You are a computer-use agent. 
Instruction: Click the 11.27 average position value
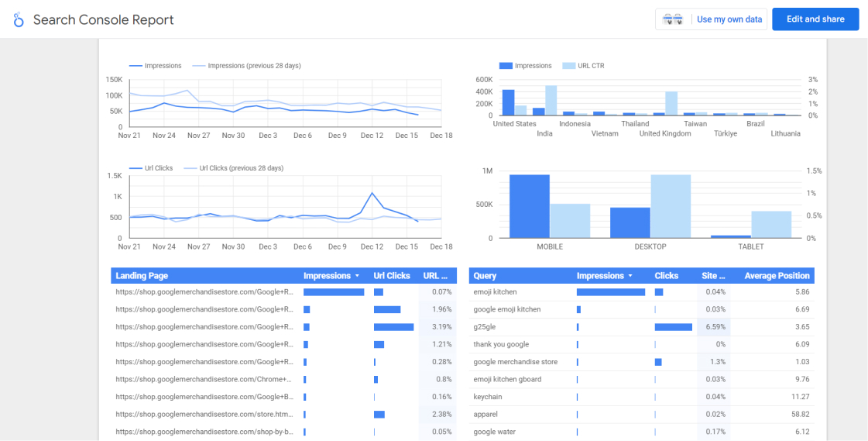coord(801,398)
